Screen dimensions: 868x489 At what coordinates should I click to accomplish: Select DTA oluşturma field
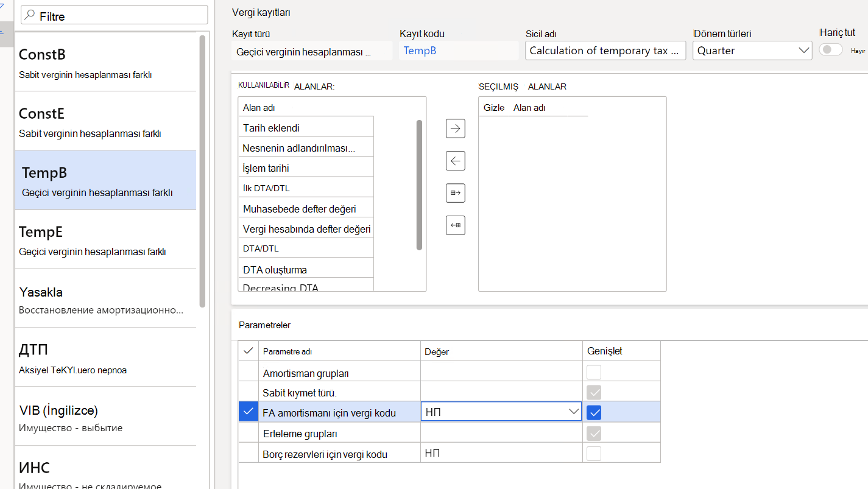306,269
